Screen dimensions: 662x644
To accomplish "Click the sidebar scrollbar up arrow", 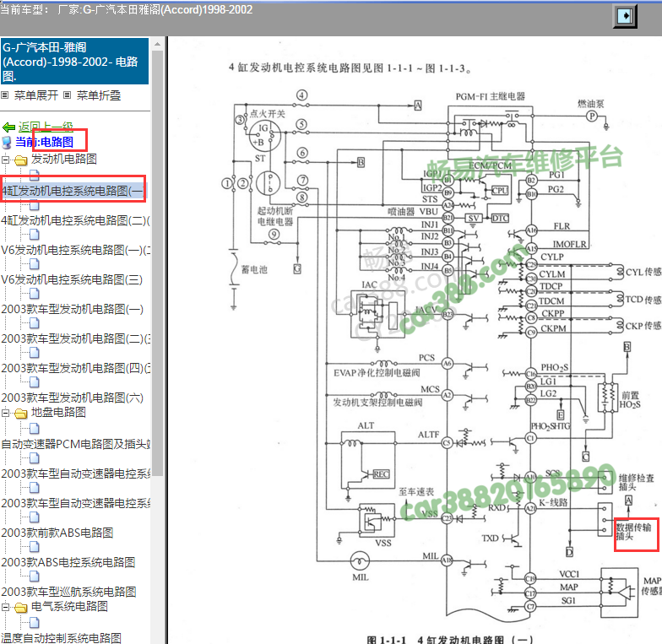I will [x=157, y=44].
